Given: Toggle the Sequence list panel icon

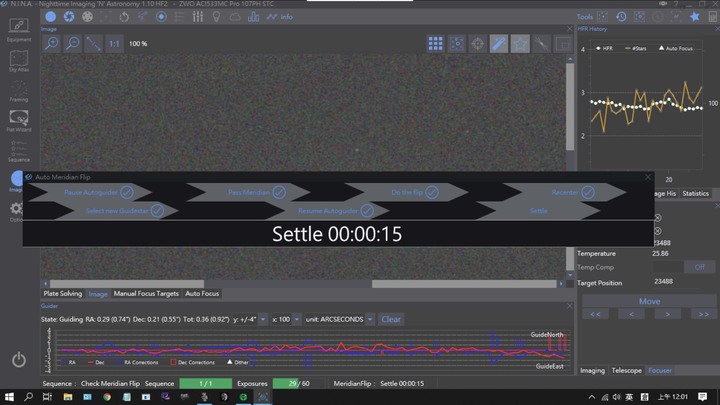Looking at the screenshot, I should coord(179,17).
